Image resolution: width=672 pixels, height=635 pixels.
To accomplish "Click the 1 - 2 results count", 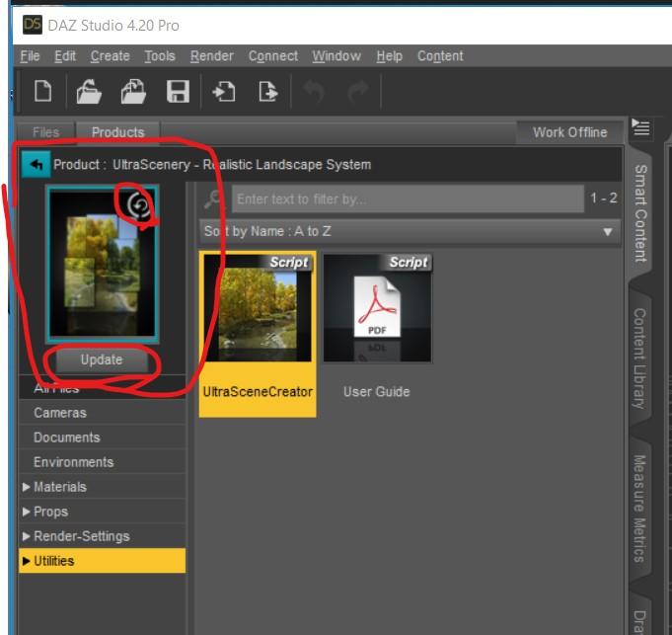I will click(x=604, y=198).
